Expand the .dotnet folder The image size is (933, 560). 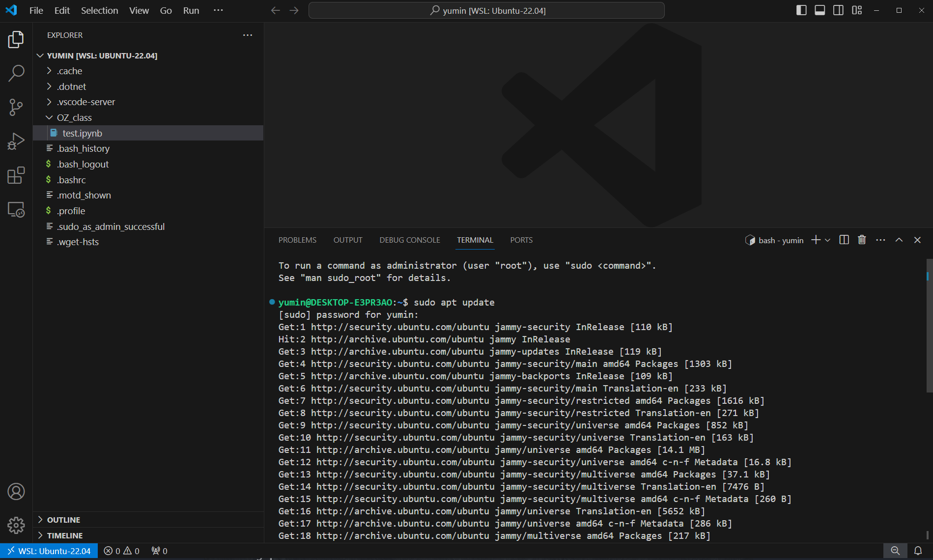148,86
